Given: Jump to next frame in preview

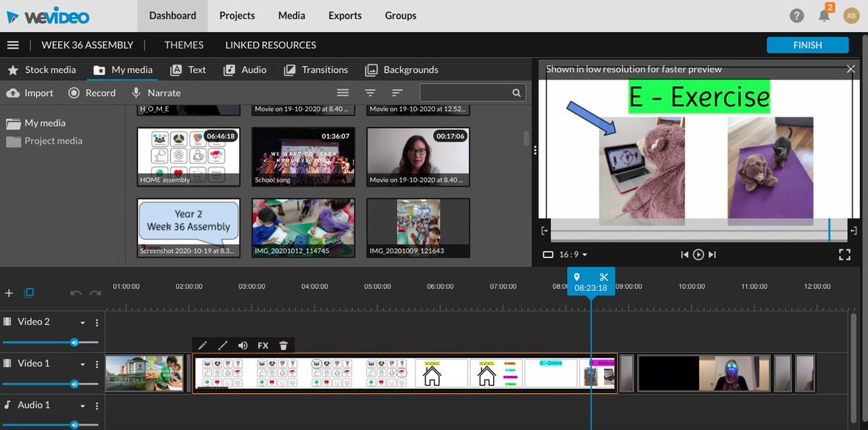Looking at the screenshot, I should pyautogui.click(x=712, y=254).
